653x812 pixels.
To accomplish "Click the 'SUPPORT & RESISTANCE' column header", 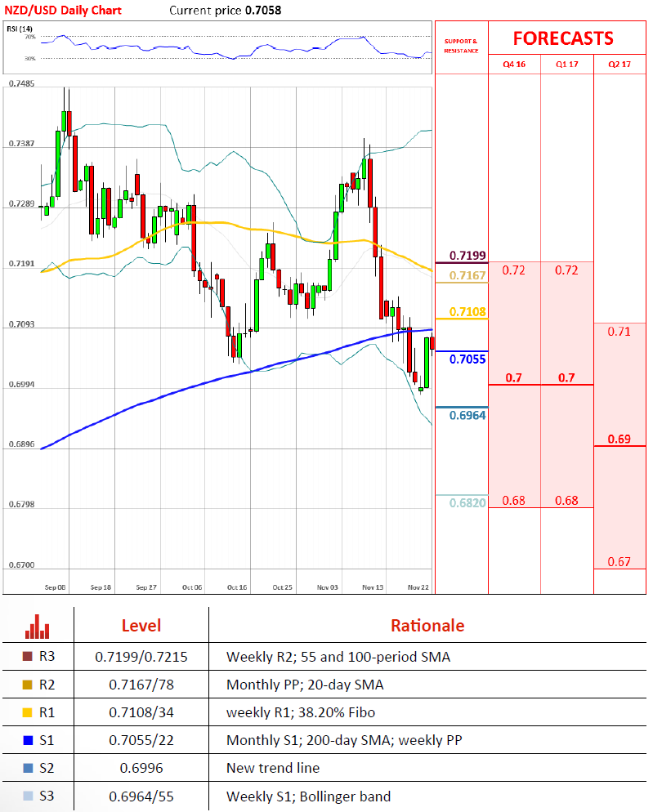I will coord(461,46).
